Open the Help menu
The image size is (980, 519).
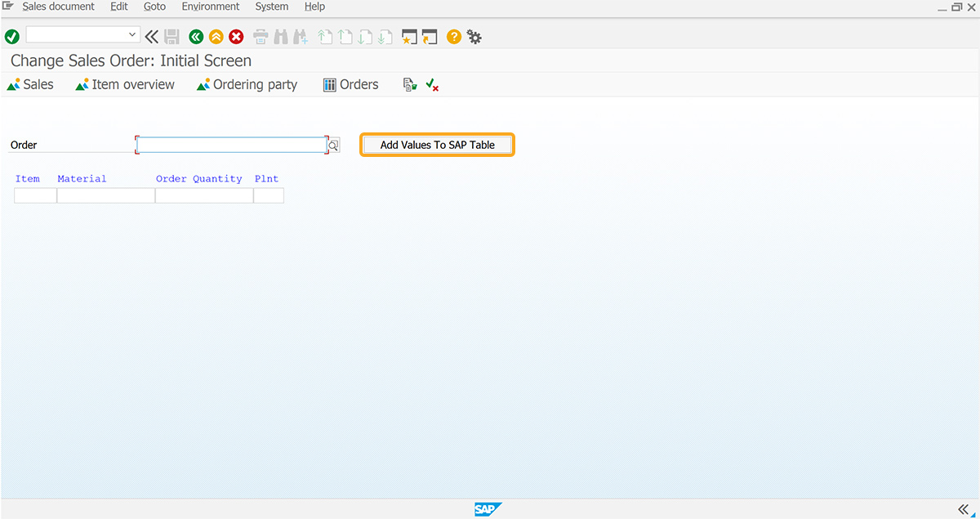(x=314, y=7)
